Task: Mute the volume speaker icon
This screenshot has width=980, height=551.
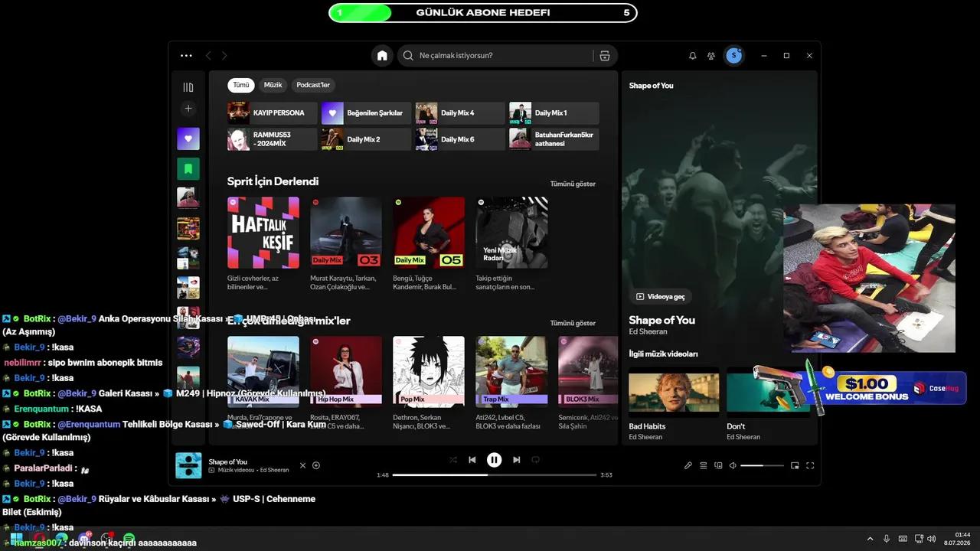Action: [x=733, y=465]
